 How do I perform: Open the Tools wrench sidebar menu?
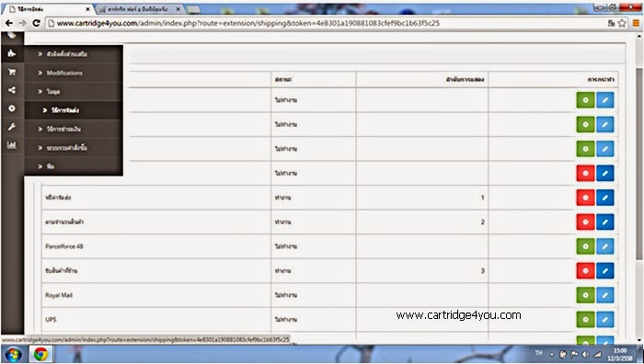point(11,127)
